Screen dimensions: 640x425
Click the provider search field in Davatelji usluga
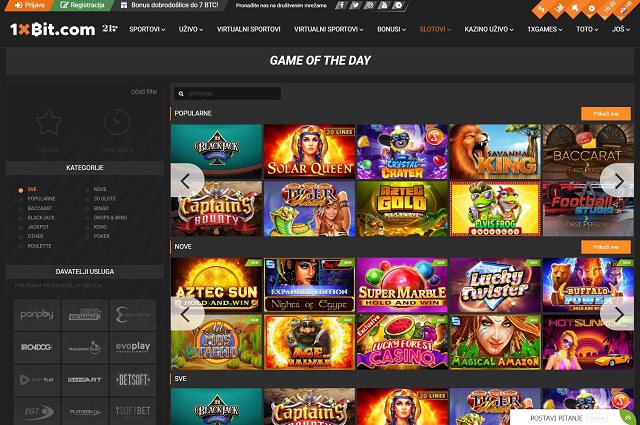(84, 285)
